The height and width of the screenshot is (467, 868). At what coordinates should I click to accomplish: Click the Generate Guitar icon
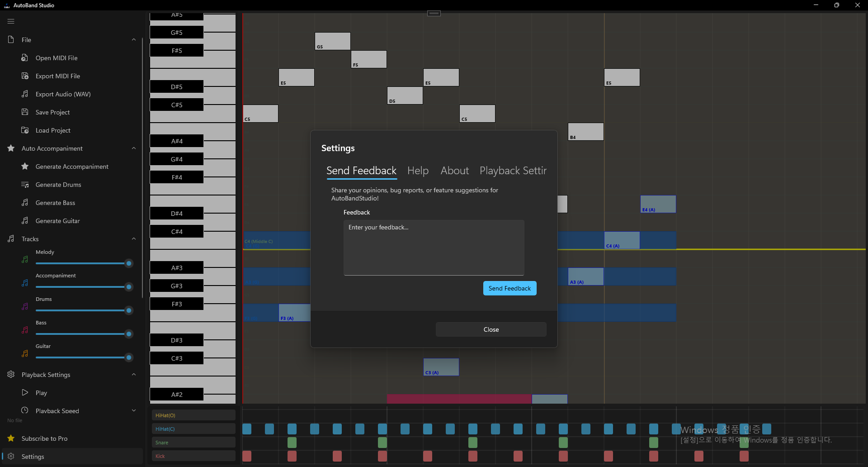click(x=25, y=221)
